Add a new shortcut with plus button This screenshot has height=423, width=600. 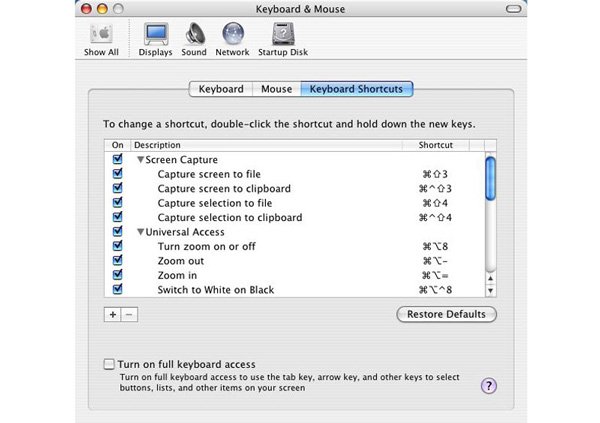pyautogui.click(x=112, y=315)
